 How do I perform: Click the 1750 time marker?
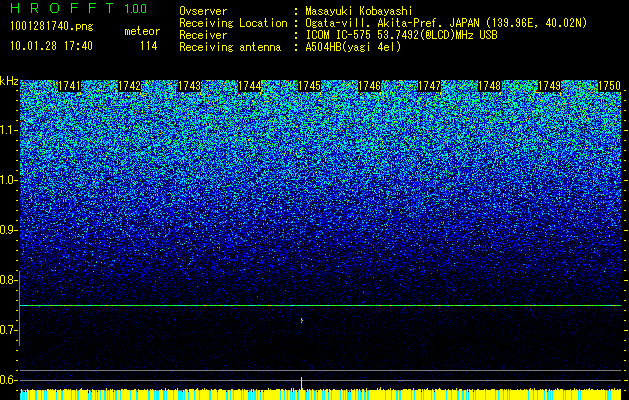pyautogui.click(x=609, y=86)
